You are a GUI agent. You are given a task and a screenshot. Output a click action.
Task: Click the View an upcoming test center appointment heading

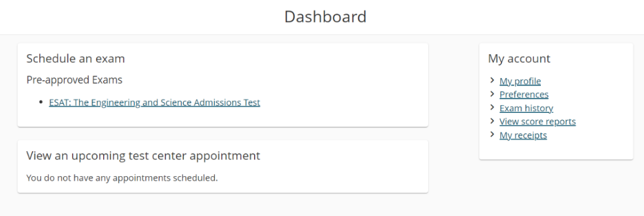click(x=143, y=156)
